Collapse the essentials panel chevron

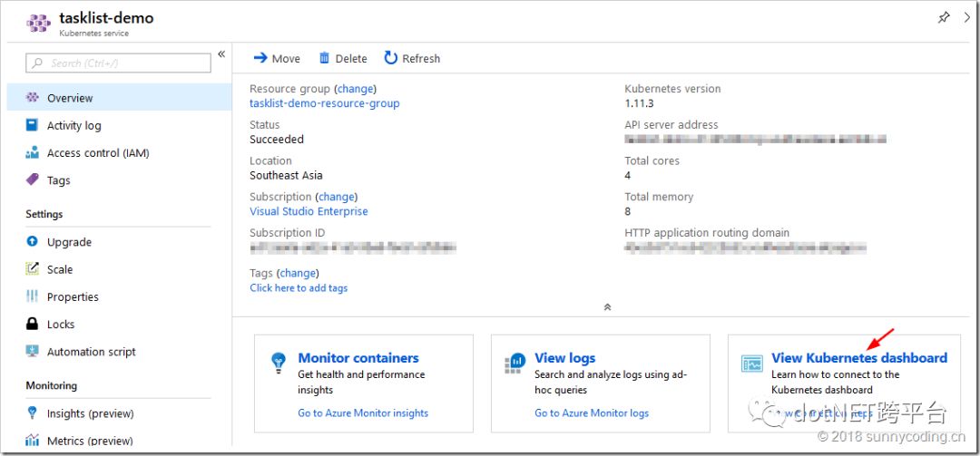tap(607, 306)
